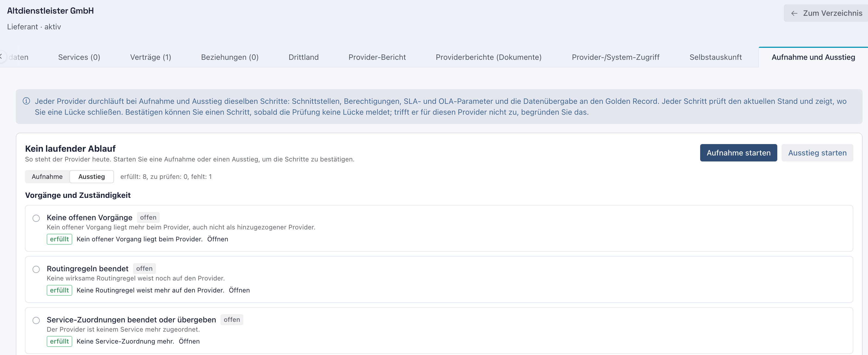868x355 pixels.
Task: Click the 'erfüllt: 8, zu prüfen: 0, fehlt: 1' summary
Action: 166,176
